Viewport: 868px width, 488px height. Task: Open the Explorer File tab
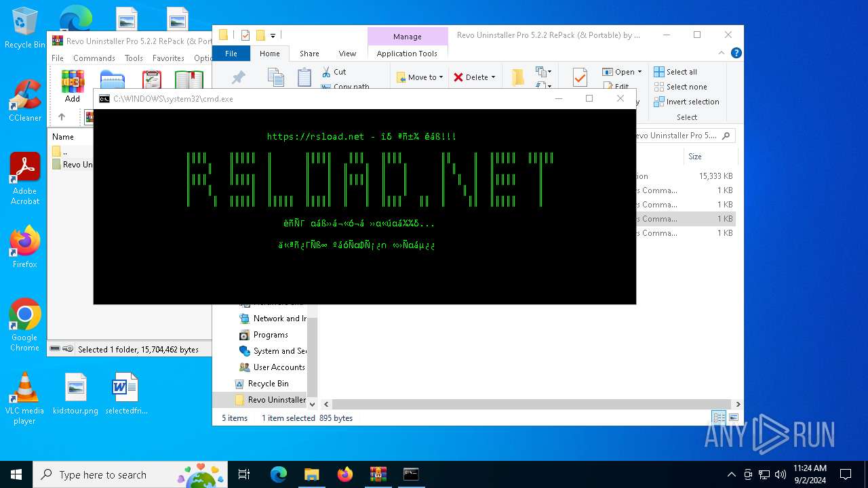[231, 54]
